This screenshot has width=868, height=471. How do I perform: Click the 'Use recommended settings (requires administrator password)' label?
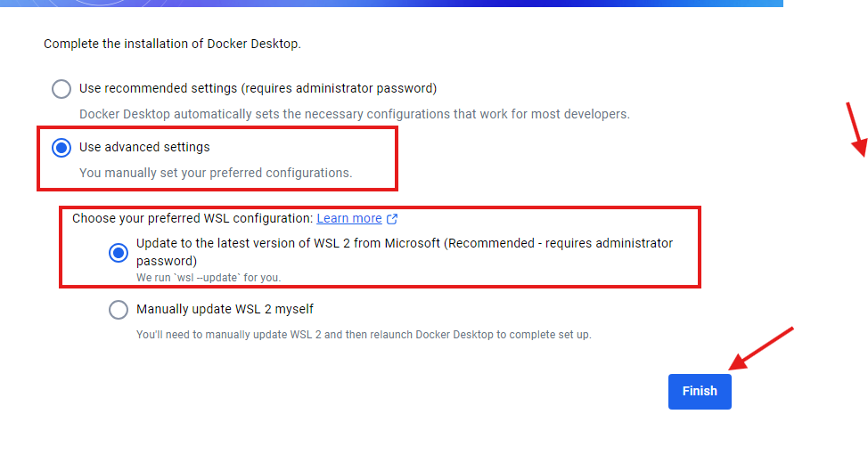click(x=258, y=88)
